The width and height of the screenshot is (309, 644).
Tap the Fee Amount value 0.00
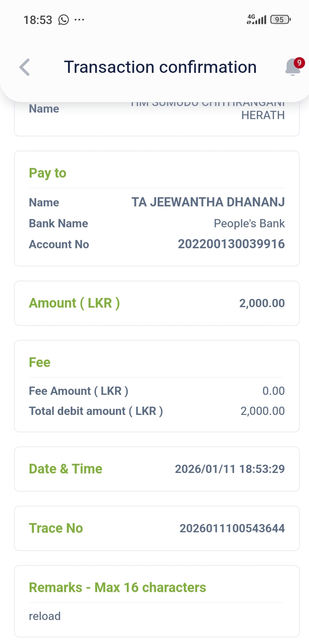(x=273, y=391)
